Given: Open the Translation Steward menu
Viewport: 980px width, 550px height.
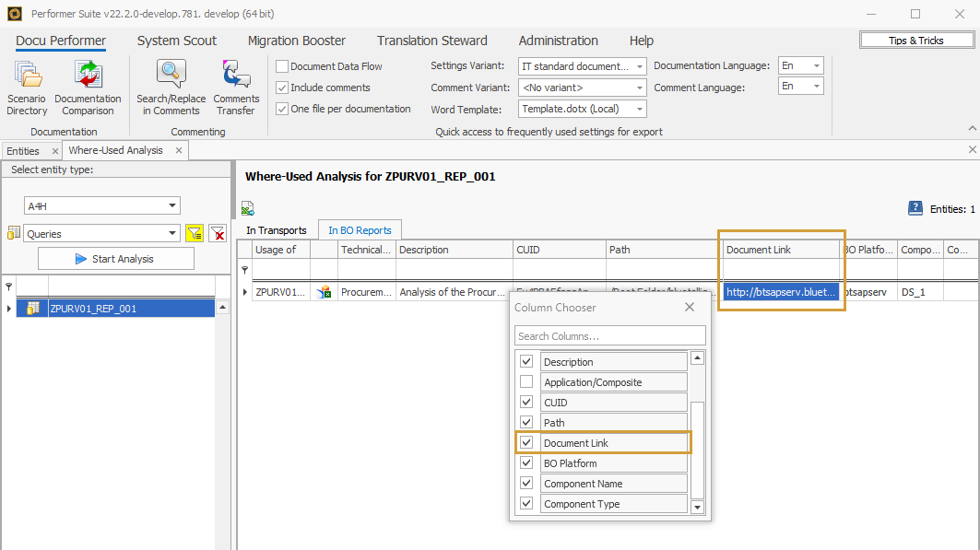Looking at the screenshot, I should [x=431, y=41].
